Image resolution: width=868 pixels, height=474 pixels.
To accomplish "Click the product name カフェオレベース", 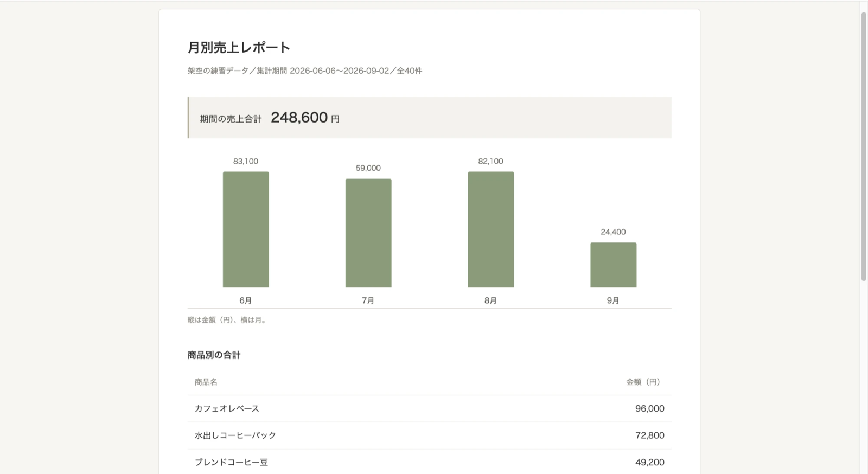I will coord(227,408).
